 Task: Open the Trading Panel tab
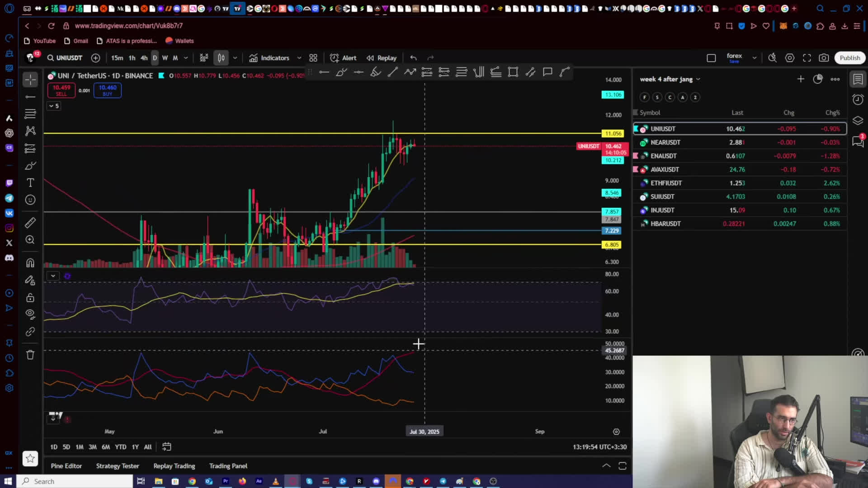pos(228,466)
